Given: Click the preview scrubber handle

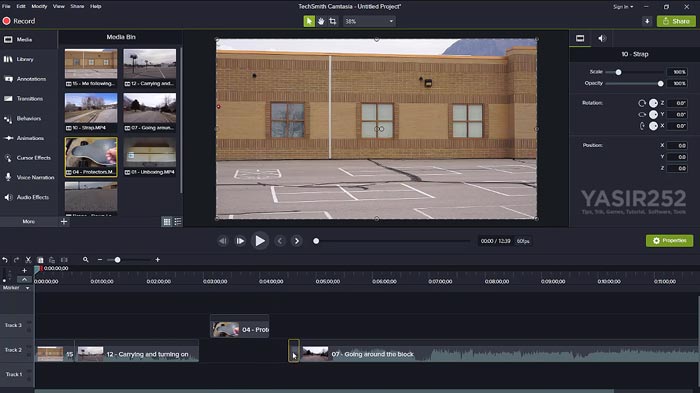Looking at the screenshot, I should [x=316, y=241].
